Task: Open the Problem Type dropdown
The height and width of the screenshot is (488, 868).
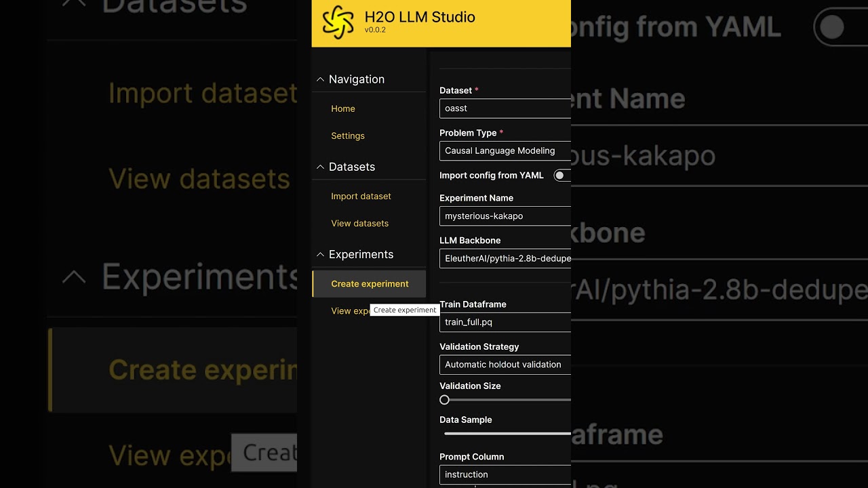Action: tap(505, 150)
